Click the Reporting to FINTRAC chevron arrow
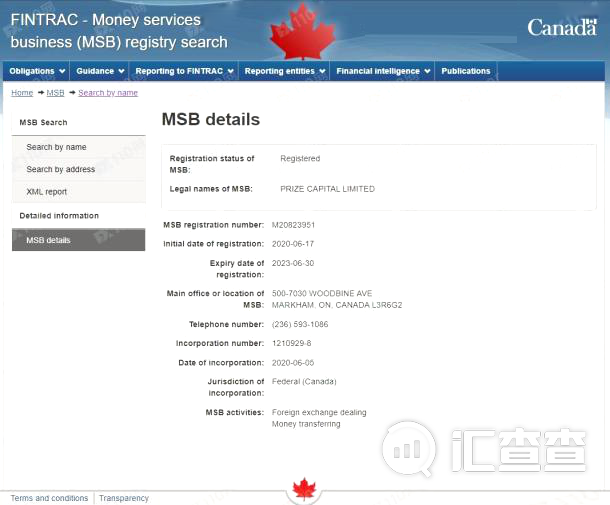This screenshot has width=610, height=505. pyautogui.click(x=231, y=71)
